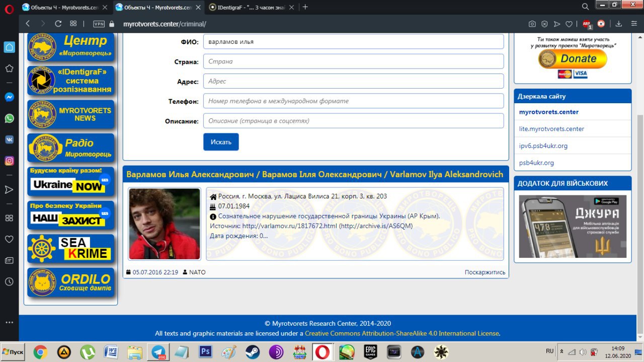
Task: Open VK in Opera sidebar
Action: tap(9, 139)
